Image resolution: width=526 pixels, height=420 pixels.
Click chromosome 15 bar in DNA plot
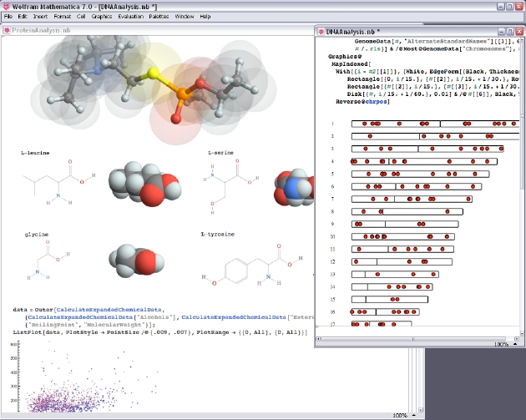coord(390,299)
